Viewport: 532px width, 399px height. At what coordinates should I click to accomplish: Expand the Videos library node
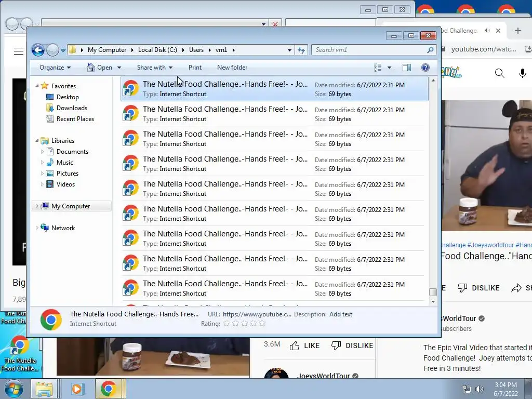pyautogui.click(x=42, y=184)
